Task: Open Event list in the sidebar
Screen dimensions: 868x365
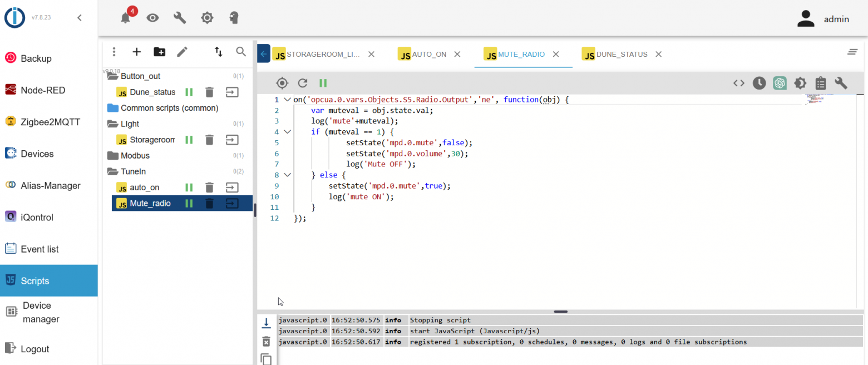Action: click(x=49, y=249)
